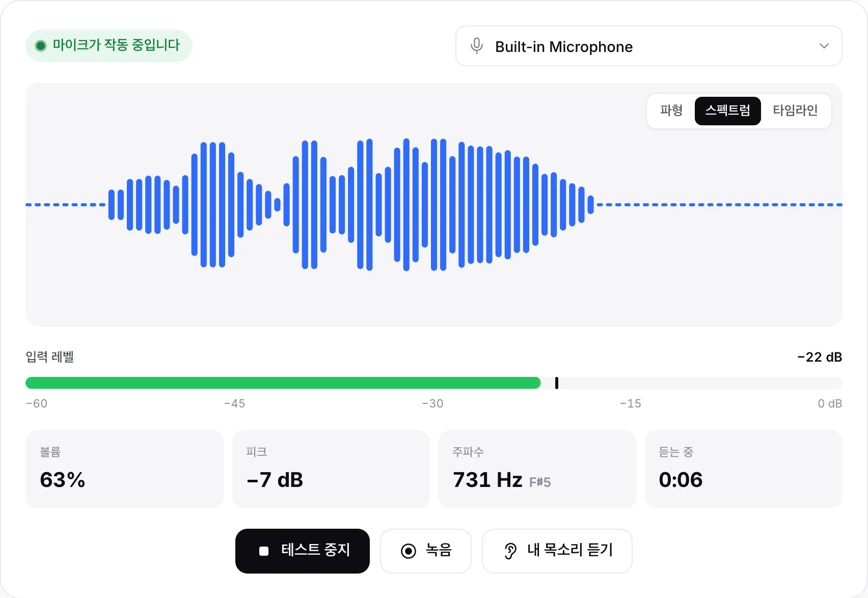Click the F#5 note label
This screenshot has height=598, width=868.
[540, 482]
